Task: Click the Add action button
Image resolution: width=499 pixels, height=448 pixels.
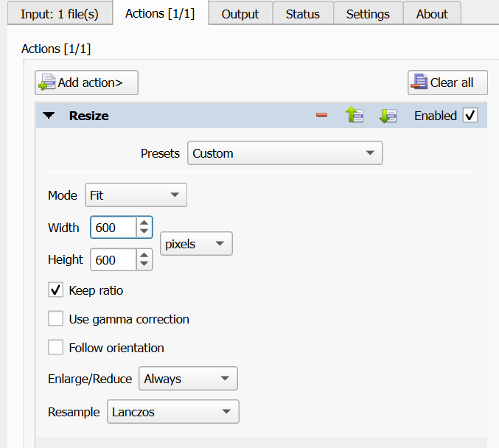Action: [x=86, y=83]
